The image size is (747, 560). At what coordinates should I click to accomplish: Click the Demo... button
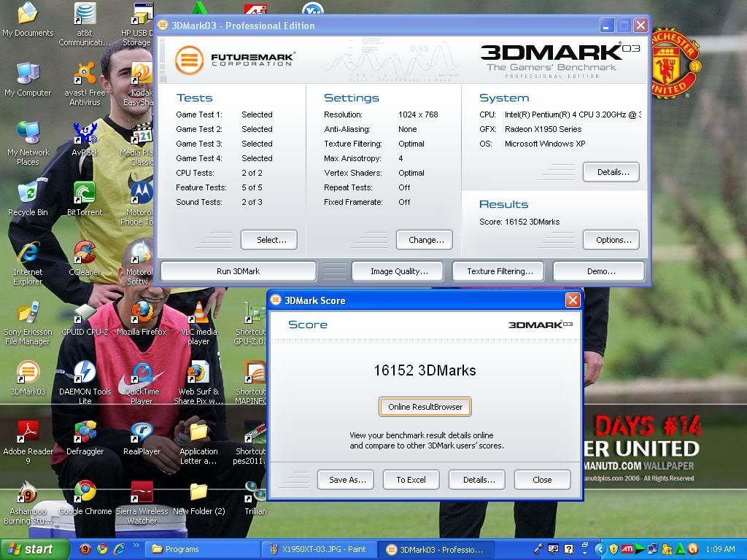(599, 271)
